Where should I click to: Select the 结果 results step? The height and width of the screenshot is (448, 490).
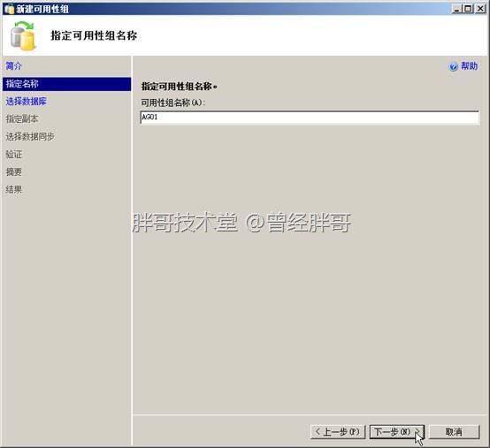coord(14,189)
